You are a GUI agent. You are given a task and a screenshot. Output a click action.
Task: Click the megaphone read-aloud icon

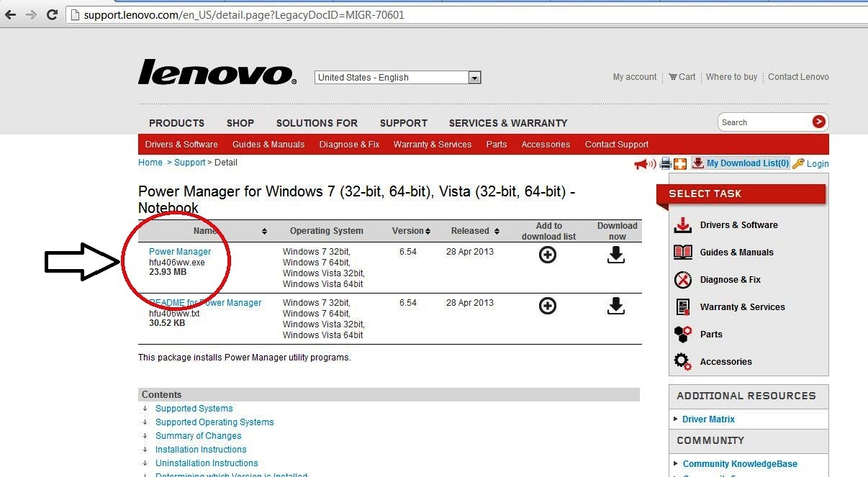click(644, 164)
